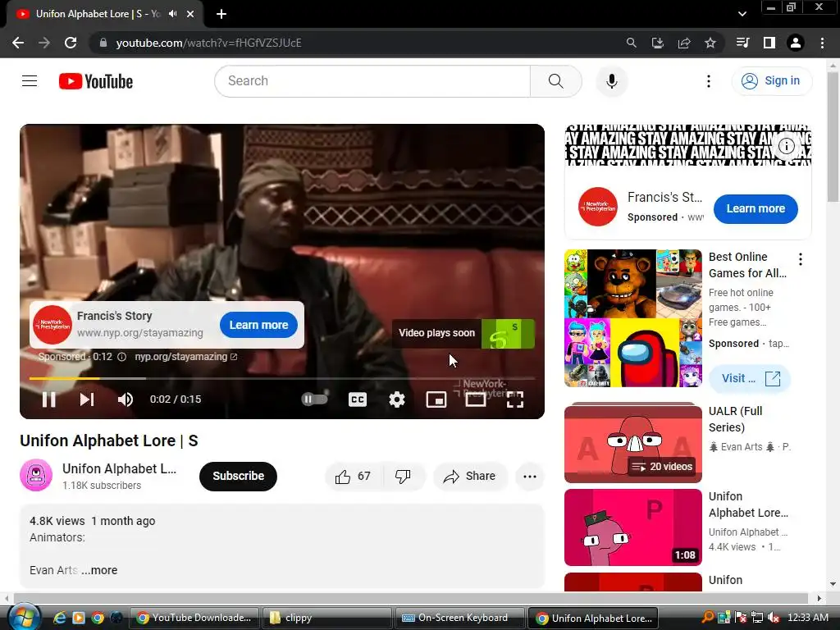Open the Chrome profile icon
Viewport: 840px width, 630px height.
(796, 43)
